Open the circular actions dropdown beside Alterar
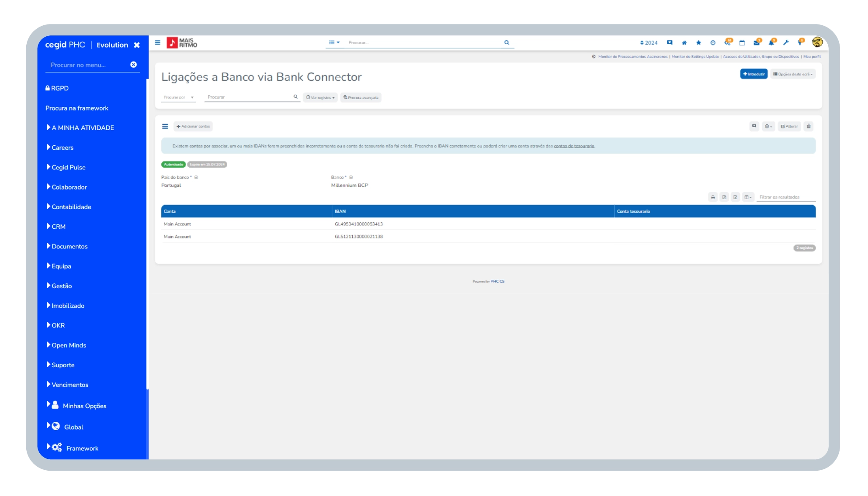The width and height of the screenshot is (868, 496). (x=768, y=126)
